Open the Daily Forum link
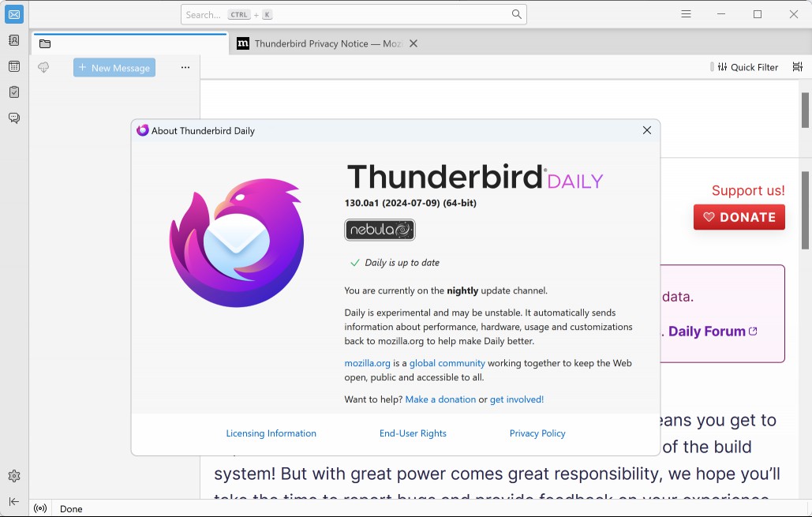 [713, 332]
